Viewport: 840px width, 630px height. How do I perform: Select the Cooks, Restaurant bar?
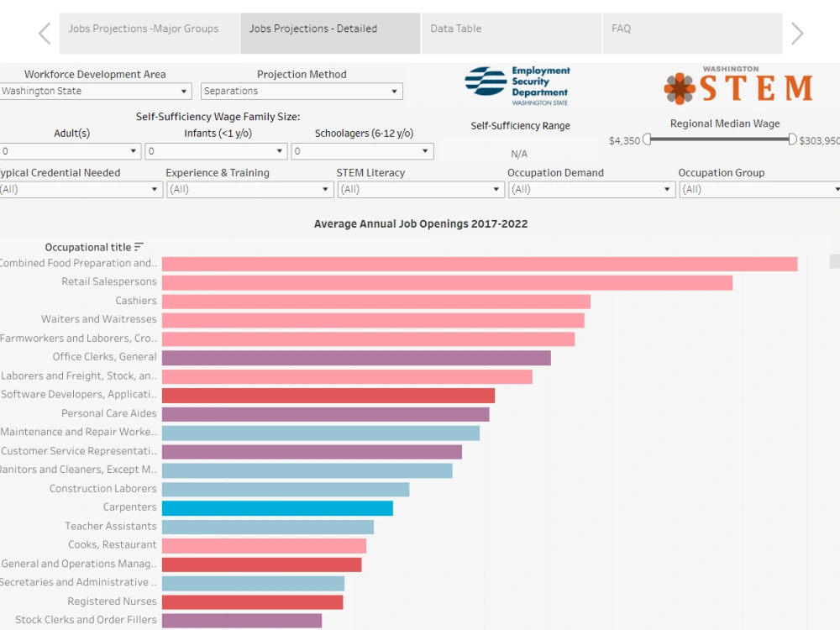264,545
